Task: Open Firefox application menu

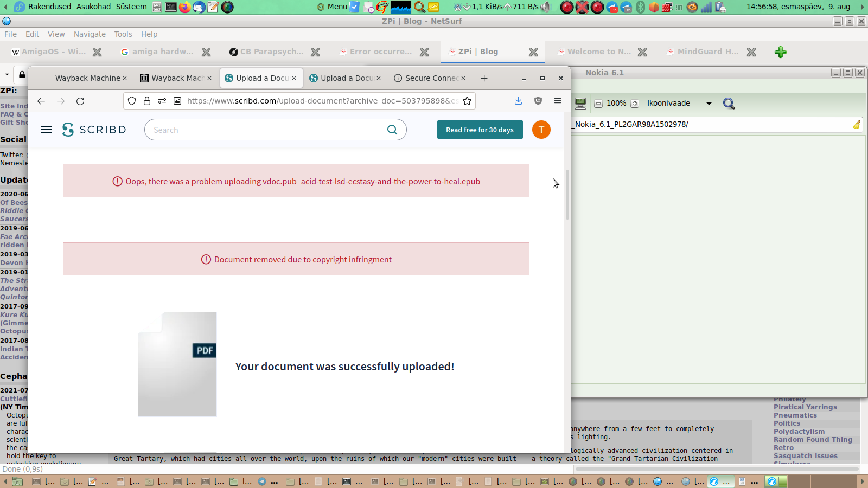Action: pos(558,101)
